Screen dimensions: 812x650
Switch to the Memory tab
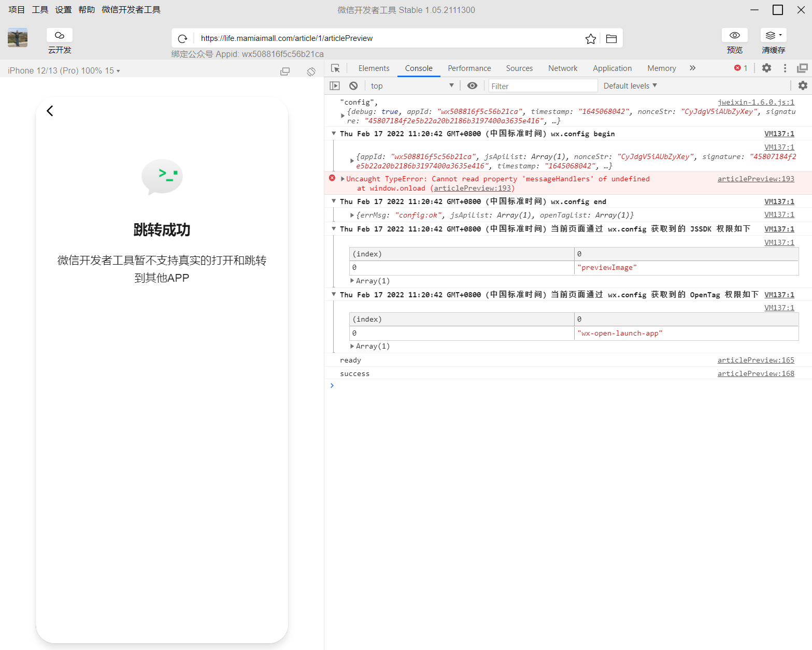[x=662, y=68]
